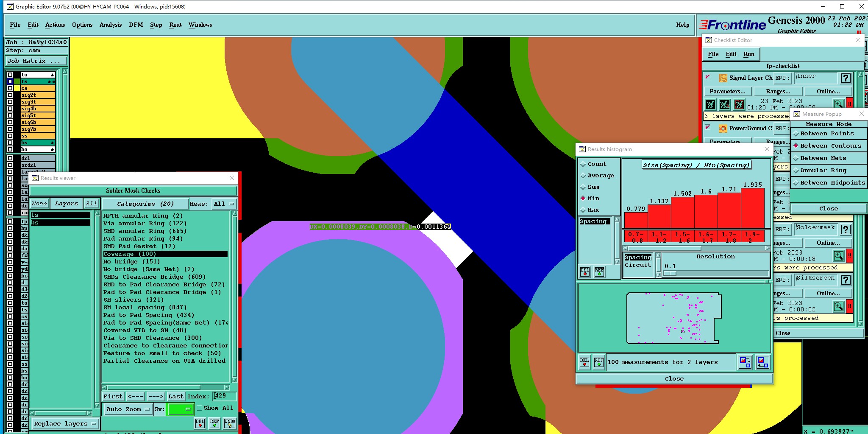Open Auto Zoom dropdown
This screenshot has height=434, width=868.
click(128, 409)
